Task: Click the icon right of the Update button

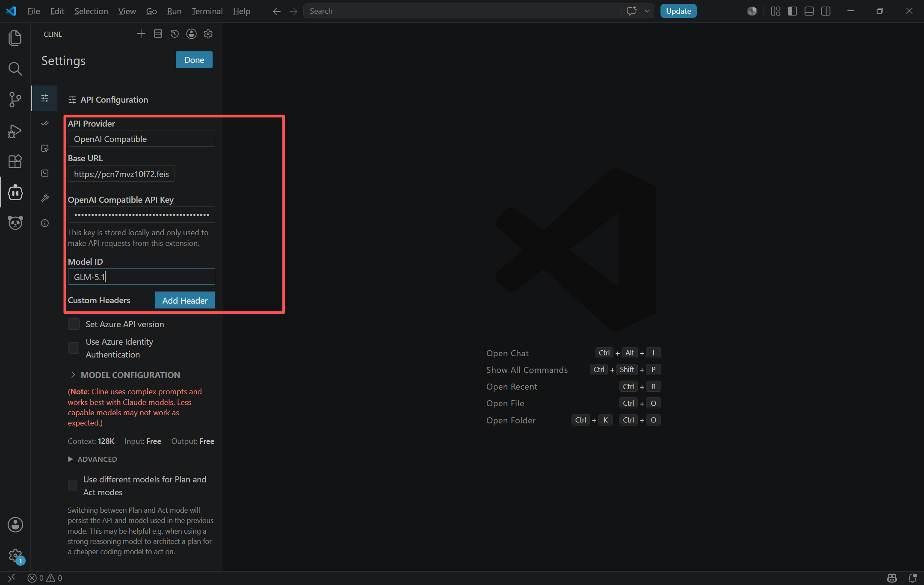Action: click(x=752, y=11)
